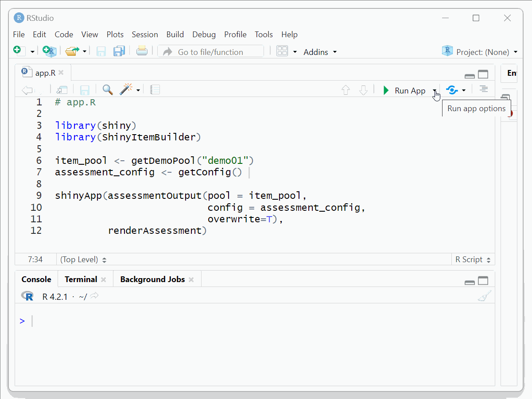
Task: Click into the console prompt line
Action: tap(255, 321)
